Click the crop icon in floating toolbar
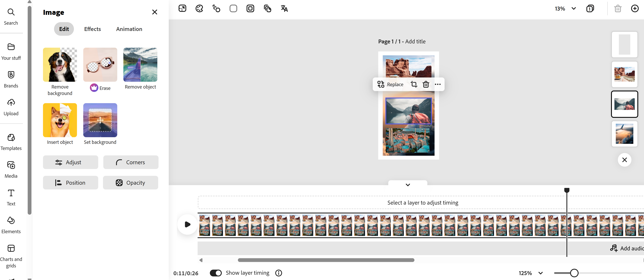Image resolution: width=644 pixels, height=280 pixels. (x=414, y=84)
